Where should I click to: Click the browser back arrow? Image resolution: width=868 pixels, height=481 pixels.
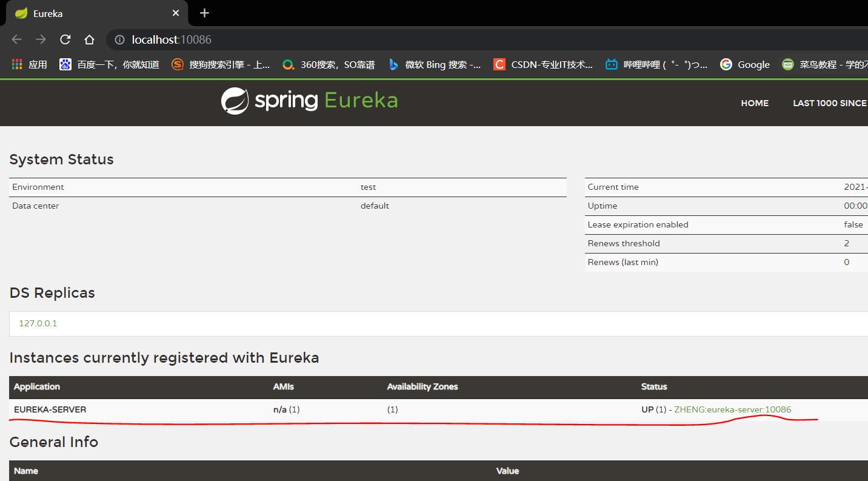(17, 39)
